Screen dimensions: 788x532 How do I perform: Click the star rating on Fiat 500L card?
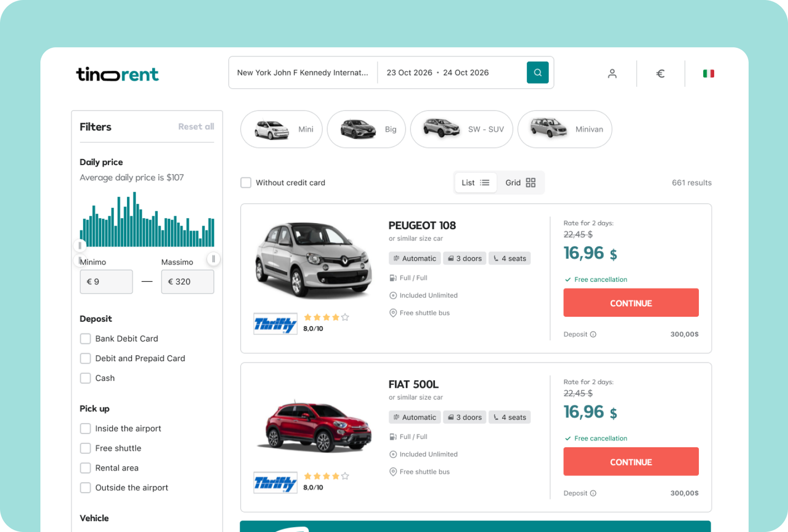[326, 476]
